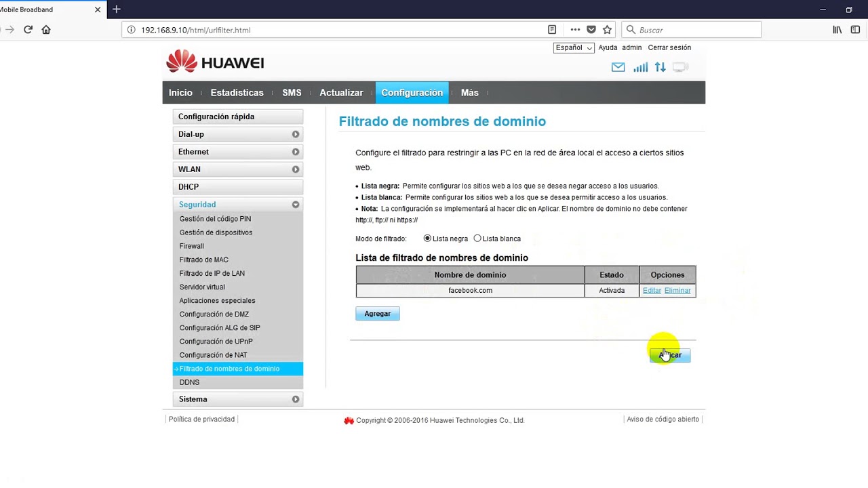Go to browser home page
This screenshot has width=868, height=488.
click(46, 30)
